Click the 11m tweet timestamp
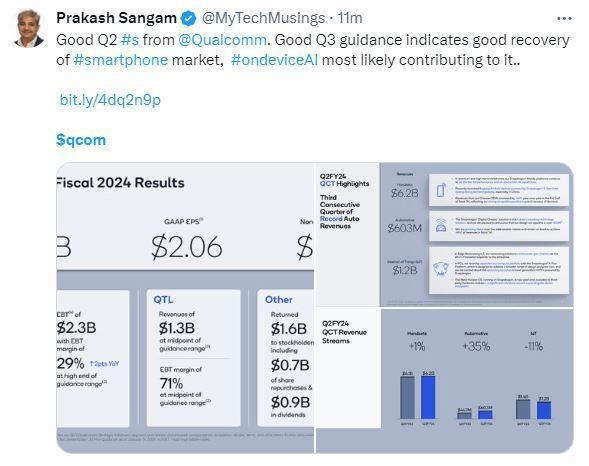The height and width of the screenshot is (466, 589). 350,18
